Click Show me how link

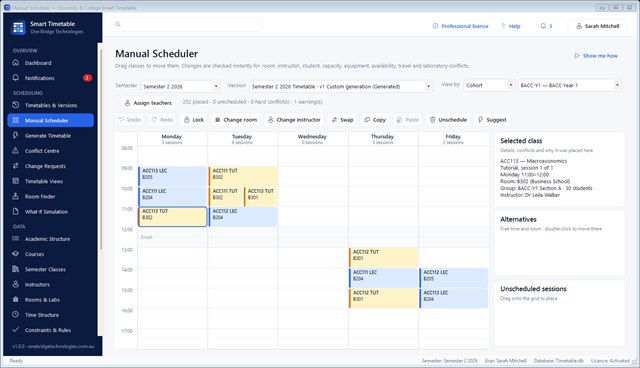pos(596,55)
